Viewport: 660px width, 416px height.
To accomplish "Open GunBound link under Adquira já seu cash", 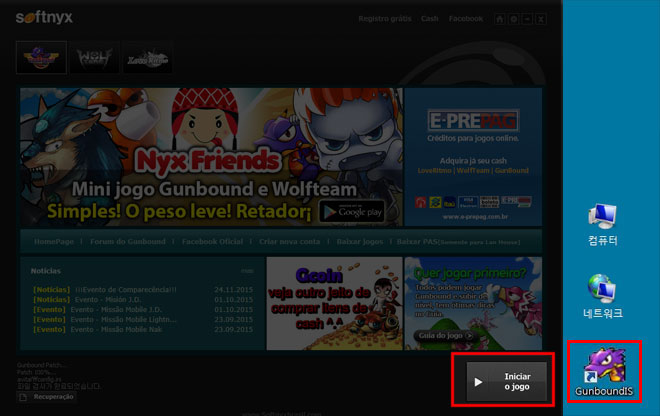I will (511, 171).
